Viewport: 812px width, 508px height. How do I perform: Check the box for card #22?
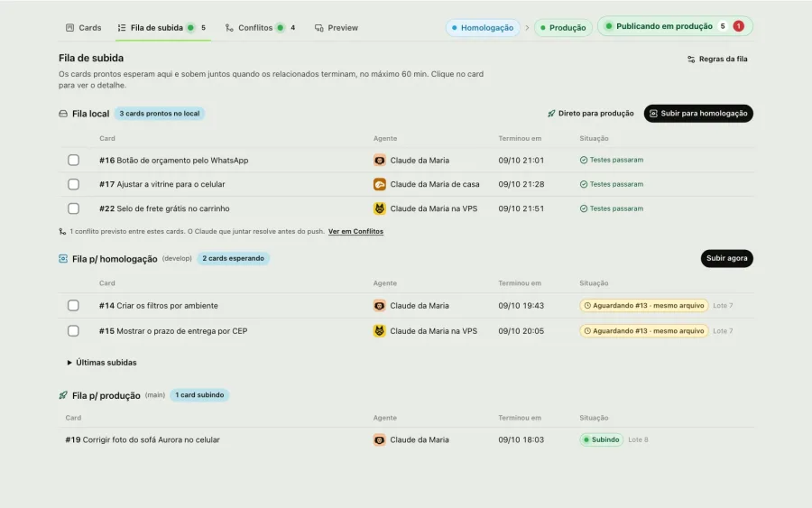pyautogui.click(x=74, y=208)
